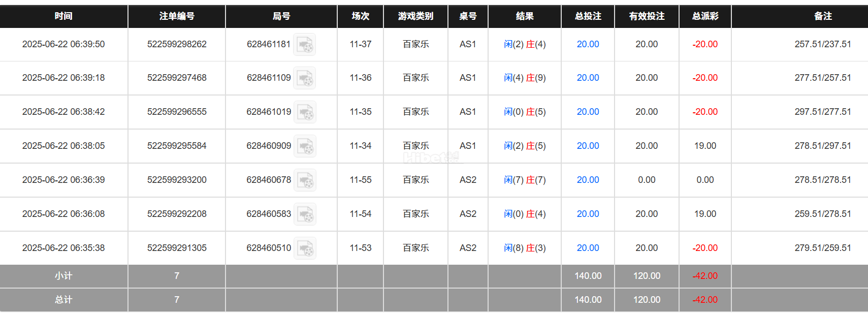This screenshot has width=868, height=315.
Task: Open video replay icon for round 628460583
Action: coord(305,214)
